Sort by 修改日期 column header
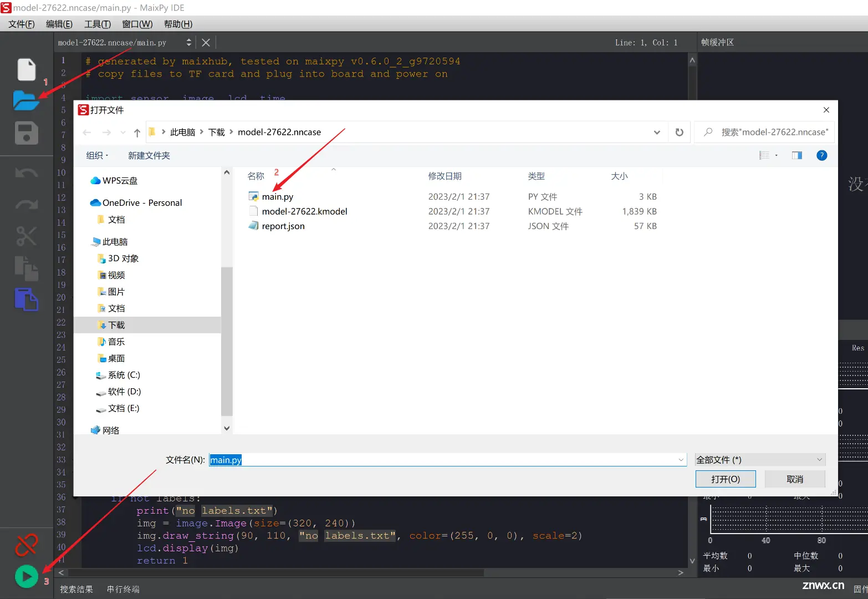Screen dimensions: 868x599 coord(445,176)
